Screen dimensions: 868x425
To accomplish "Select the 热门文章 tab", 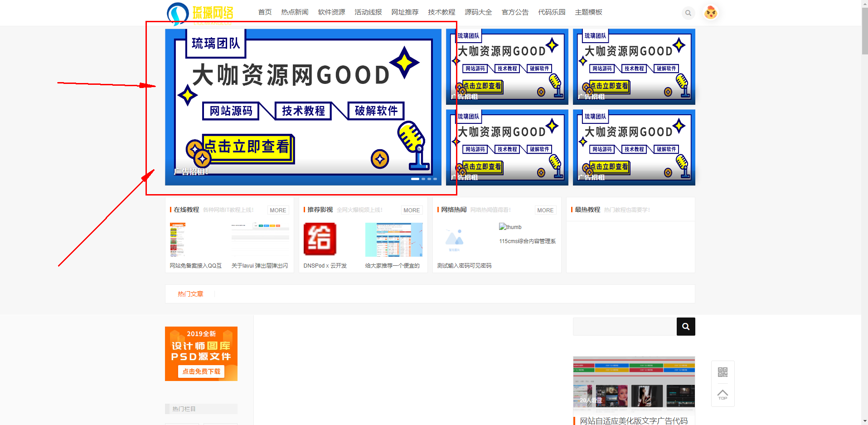I will tap(190, 294).
